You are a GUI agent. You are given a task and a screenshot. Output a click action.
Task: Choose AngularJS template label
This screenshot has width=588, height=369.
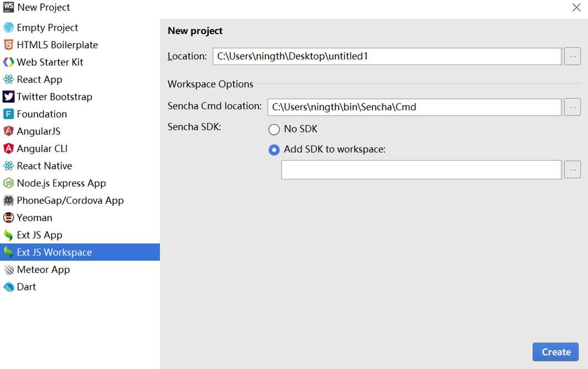point(38,131)
